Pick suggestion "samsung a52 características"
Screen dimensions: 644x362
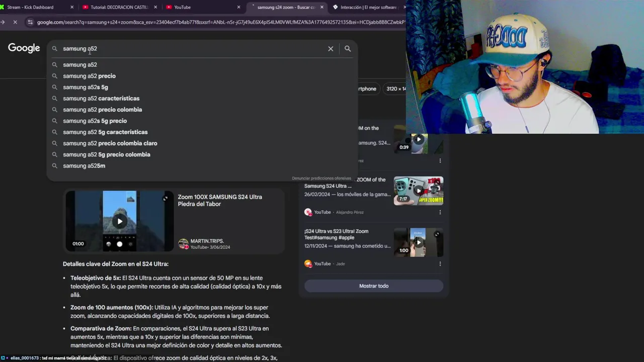coord(101,99)
